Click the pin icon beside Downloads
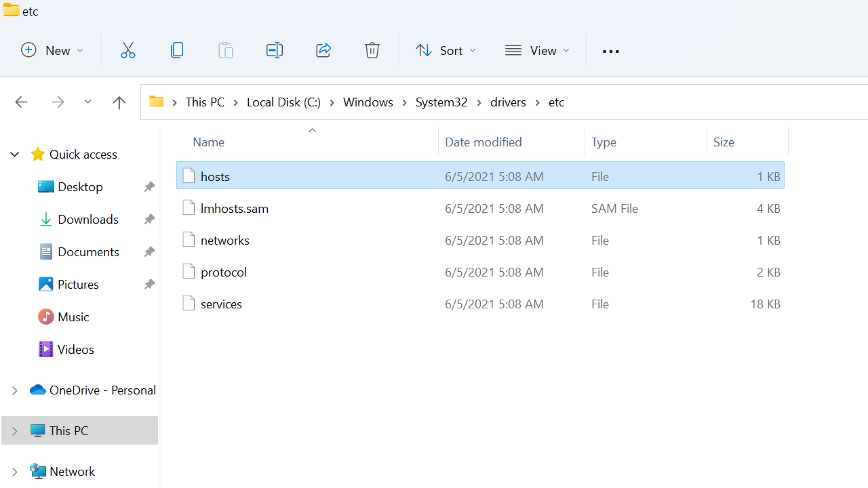Screen dimensions: 868x488 [149, 220]
